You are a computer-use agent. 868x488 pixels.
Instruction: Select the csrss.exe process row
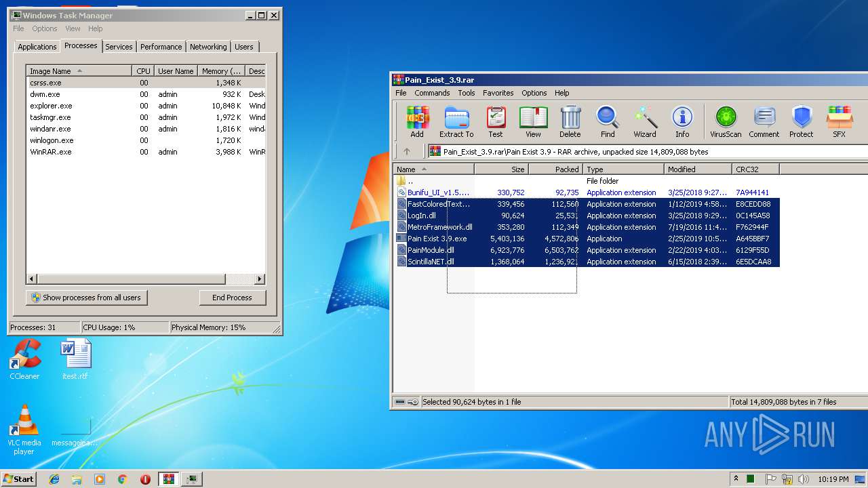[x=146, y=83]
